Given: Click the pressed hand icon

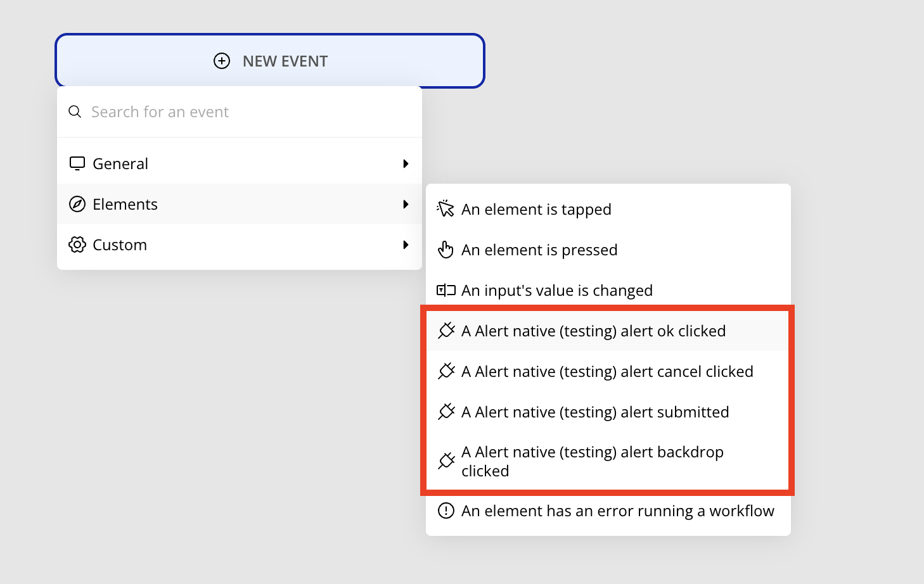Looking at the screenshot, I should point(446,250).
